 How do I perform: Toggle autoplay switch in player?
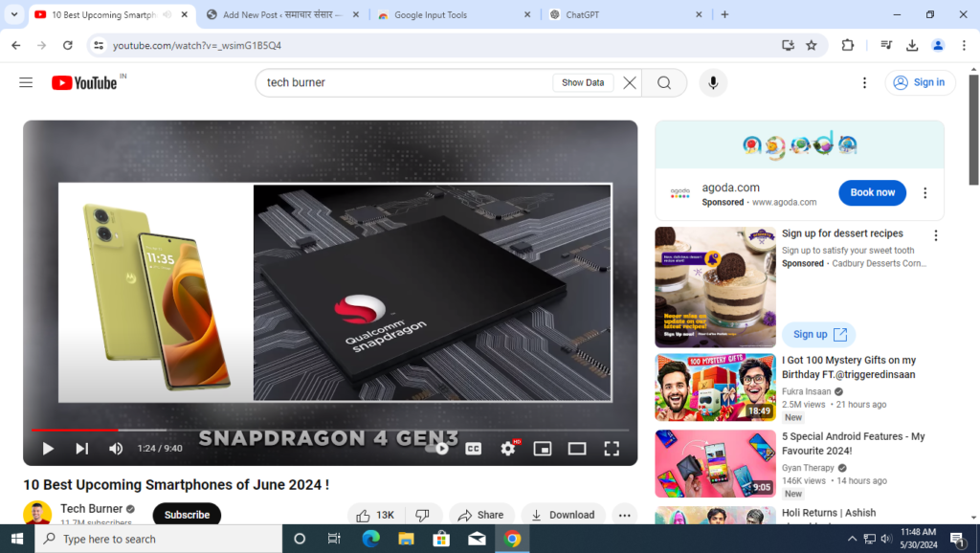point(436,449)
